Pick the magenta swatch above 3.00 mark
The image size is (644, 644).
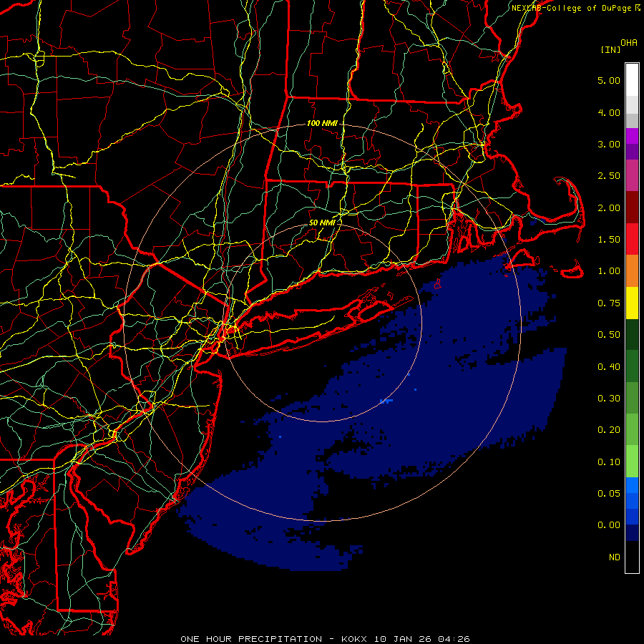pos(632,136)
